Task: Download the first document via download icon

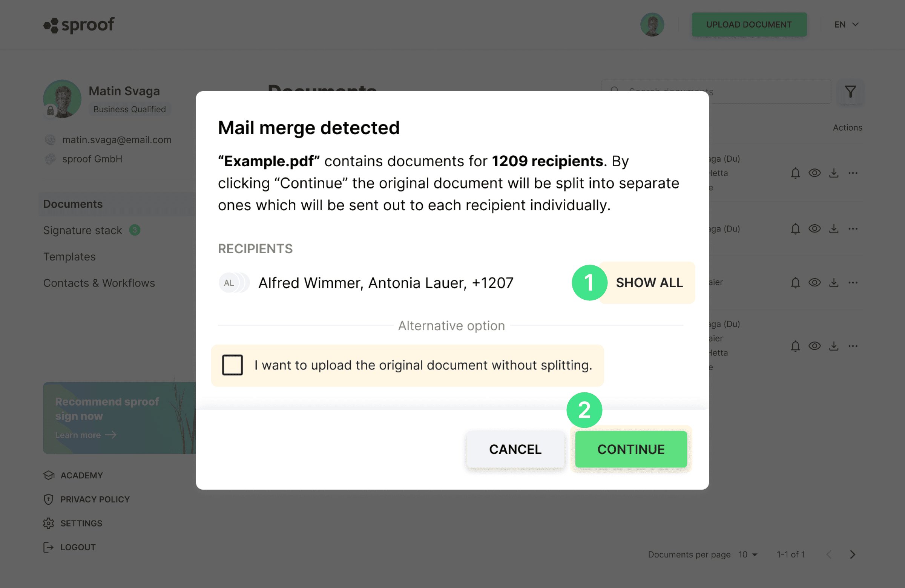Action: [834, 173]
